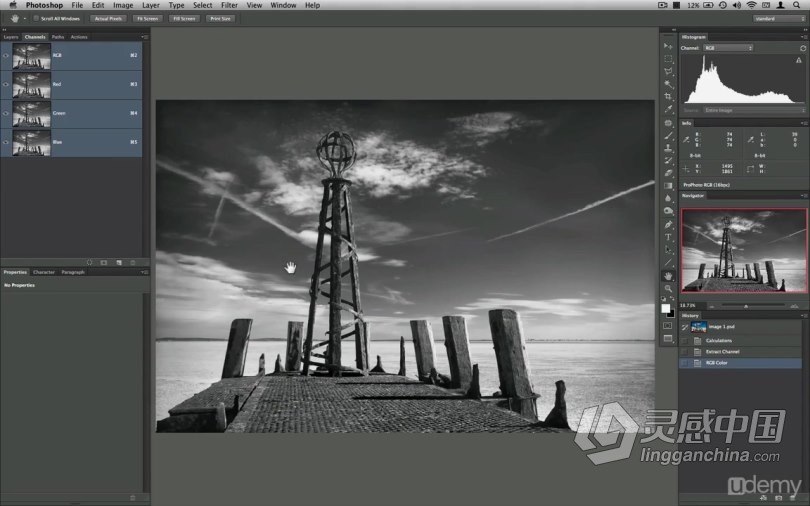
Task: Enable the Scroll All Windows checkbox
Action: click(x=36, y=18)
